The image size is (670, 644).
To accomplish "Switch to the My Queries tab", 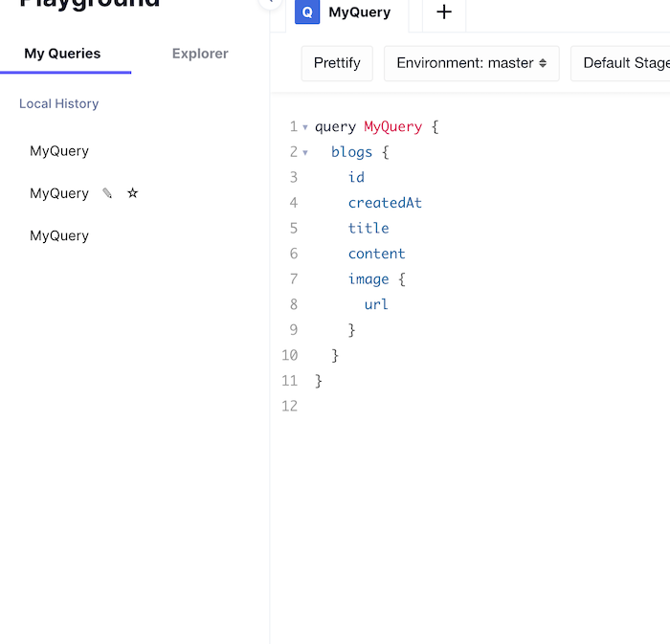I will [x=62, y=54].
